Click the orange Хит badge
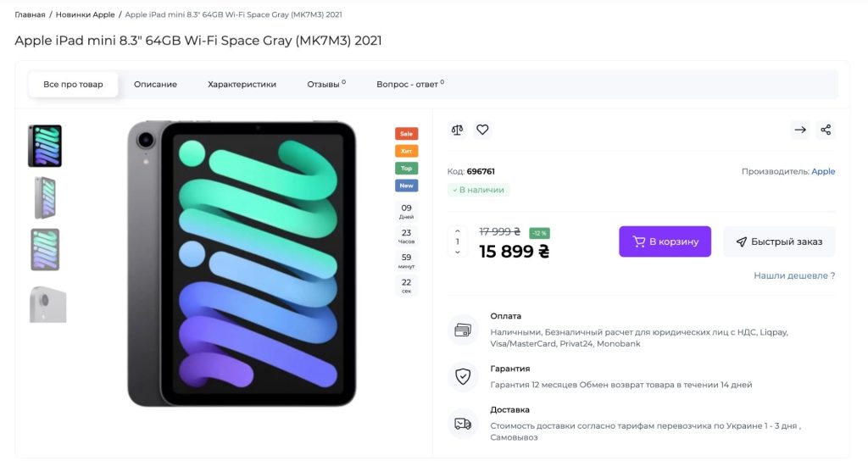The height and width of the screenshot is (472, 868). (x=406, y=151)
